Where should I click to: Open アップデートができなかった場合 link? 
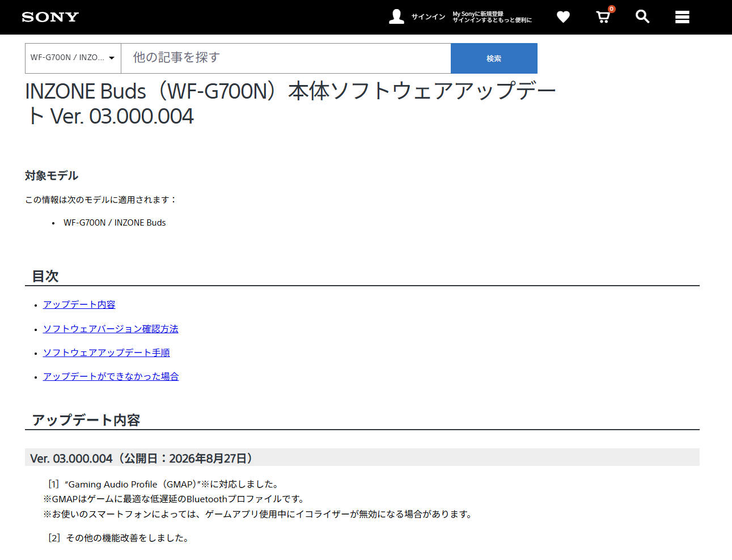click(x=111, y=376)
